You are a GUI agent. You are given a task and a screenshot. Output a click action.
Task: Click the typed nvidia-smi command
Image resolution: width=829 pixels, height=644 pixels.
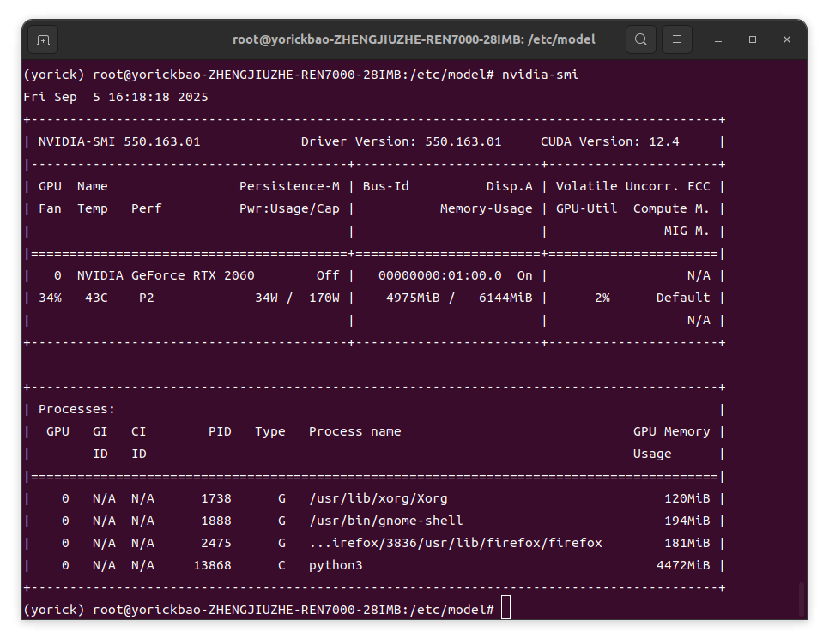(540, 75)
